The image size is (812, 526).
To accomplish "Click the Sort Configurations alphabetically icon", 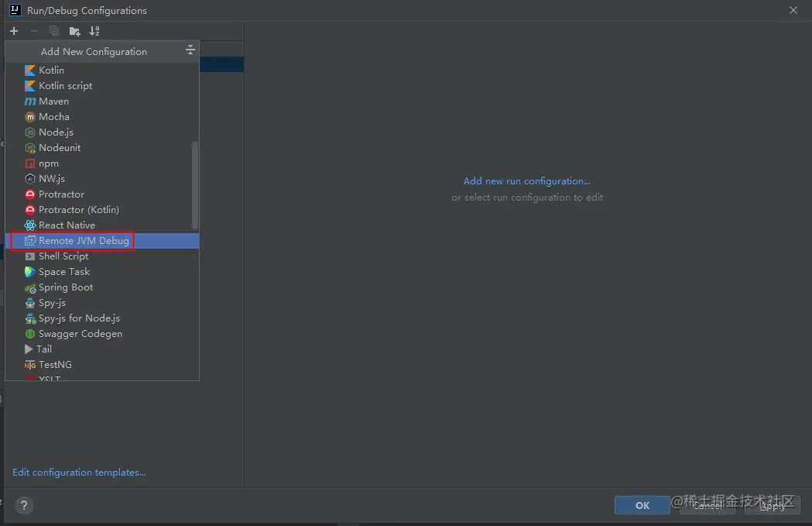I will tap(94, 31).
